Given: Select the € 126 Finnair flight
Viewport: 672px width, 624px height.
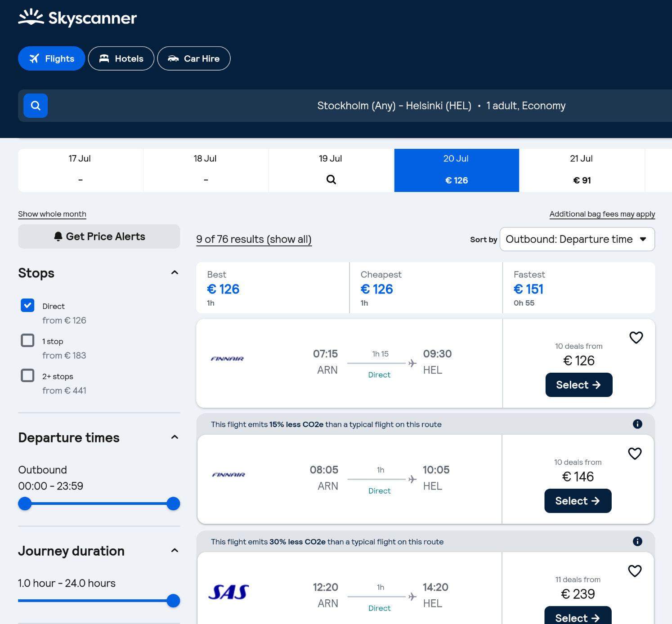Looking at the screenshot, I should [x=579, y=385].
